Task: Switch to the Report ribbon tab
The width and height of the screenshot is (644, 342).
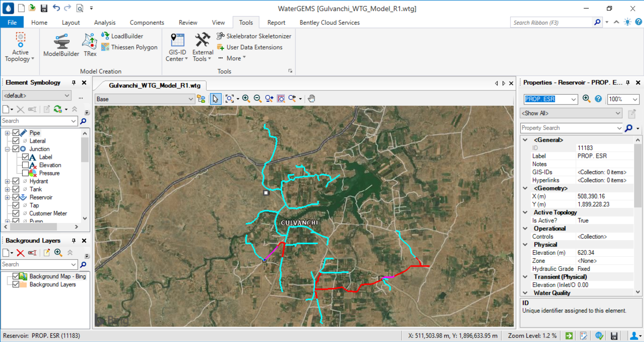Action: (x=276, y=22)
